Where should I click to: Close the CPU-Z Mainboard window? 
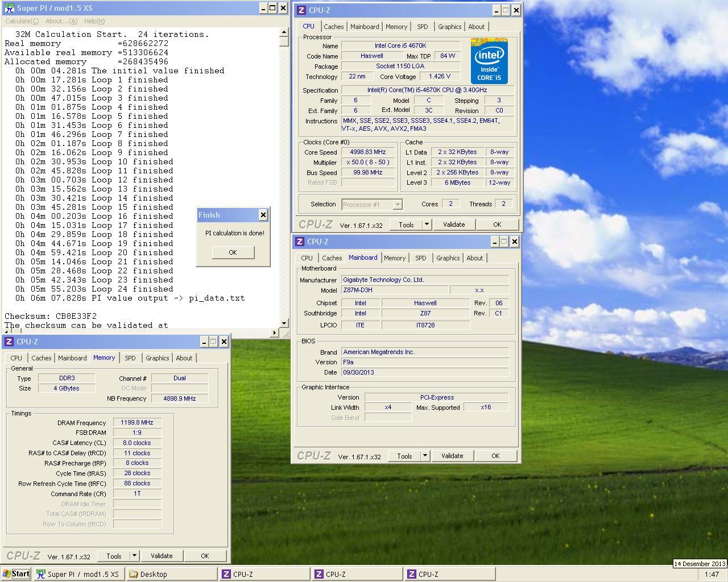514,242
